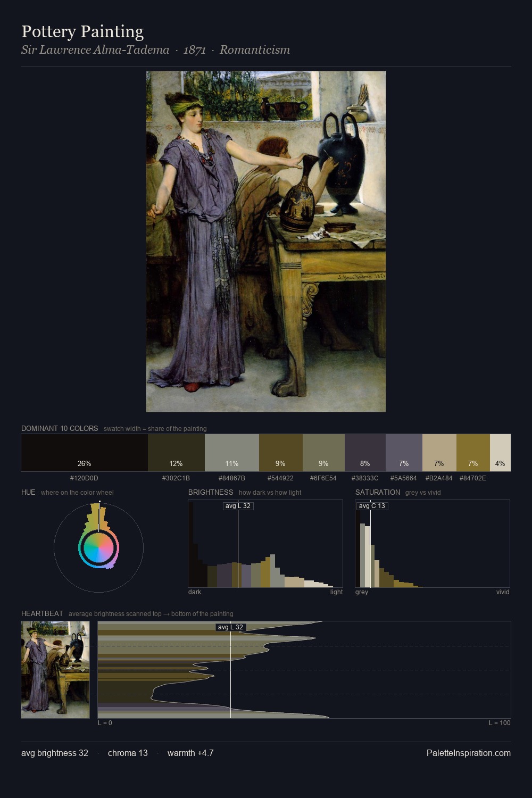532x798 pixels.
Task: Click the #120D0D swatch showing 26%
Action: click(85, 453)
